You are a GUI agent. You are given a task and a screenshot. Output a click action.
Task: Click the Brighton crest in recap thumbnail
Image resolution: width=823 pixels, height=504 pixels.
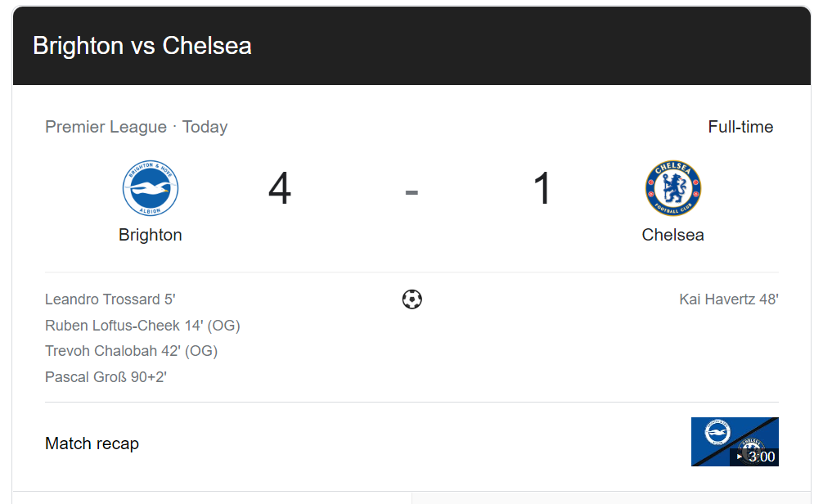(717, 432)
